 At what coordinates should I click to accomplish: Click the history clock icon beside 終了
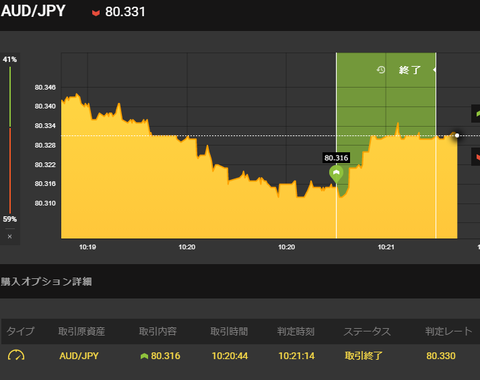(381, 70)
